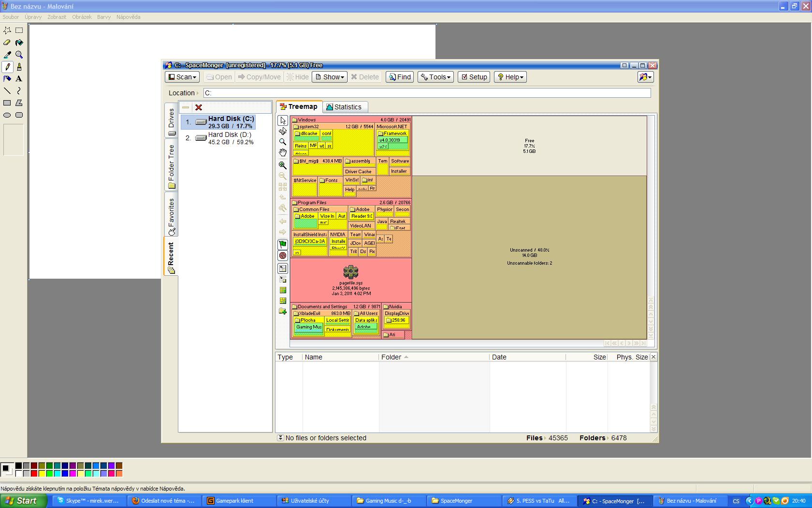Screen dimensions: 812x508
Task: Select the rectangular Select tool in Paint
Action: coord(19,30)
